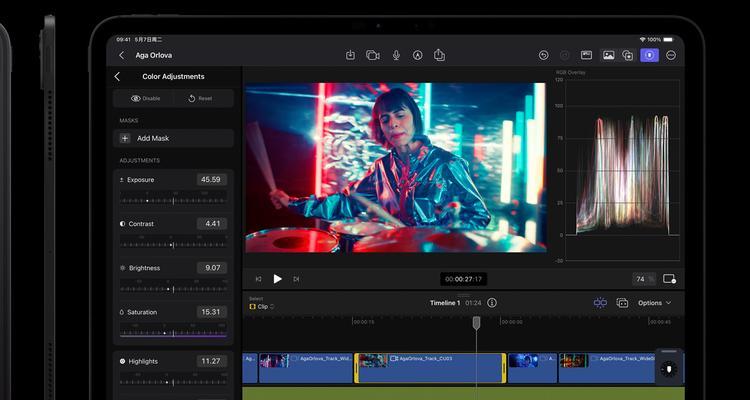Click the right trim handle of CU03 clip

coord(504,368)
